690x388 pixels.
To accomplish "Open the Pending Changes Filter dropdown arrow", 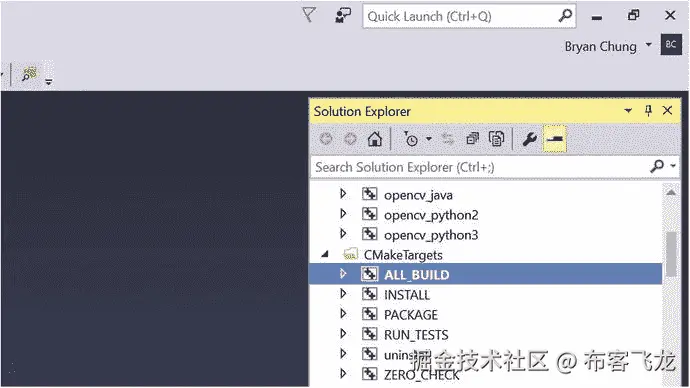I will (x=429, y=139).
